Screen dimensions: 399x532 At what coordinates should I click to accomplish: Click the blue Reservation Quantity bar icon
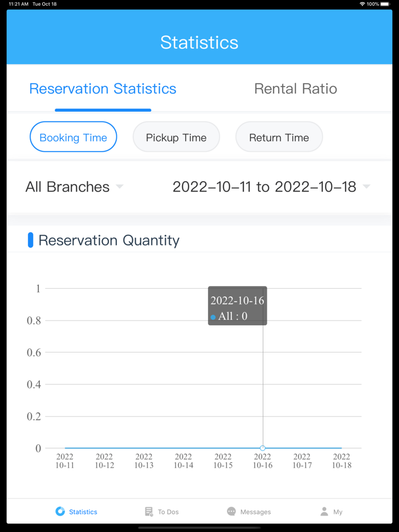click(x=31, y=240)
